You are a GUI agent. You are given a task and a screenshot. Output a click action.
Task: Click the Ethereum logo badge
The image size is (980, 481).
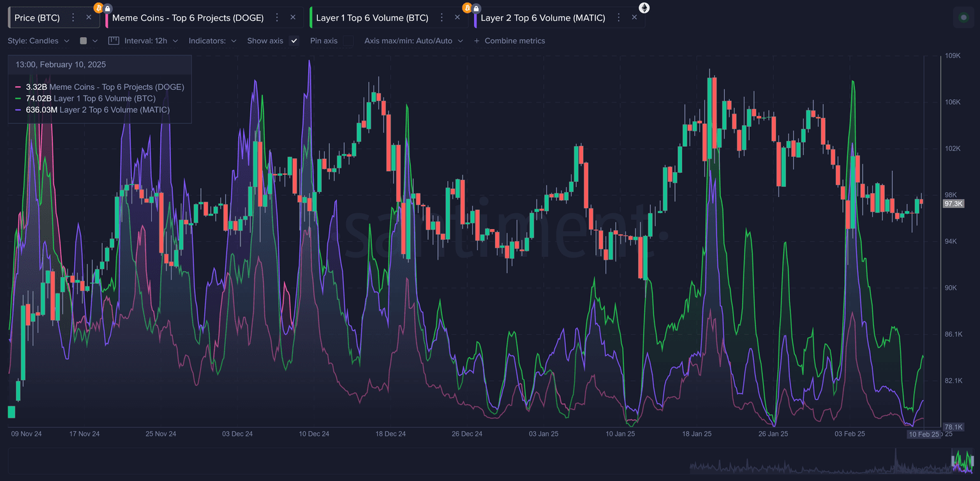644,8
